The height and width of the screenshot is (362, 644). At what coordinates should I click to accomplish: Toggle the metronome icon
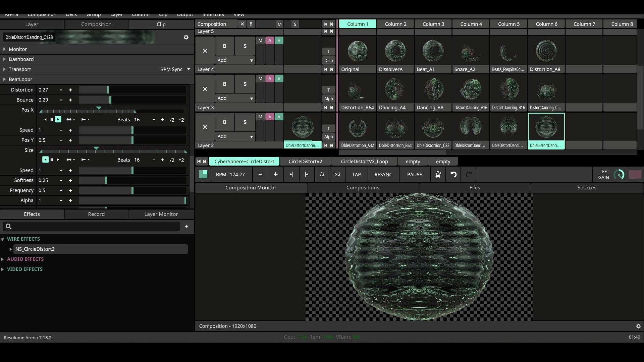click(438, 175)
